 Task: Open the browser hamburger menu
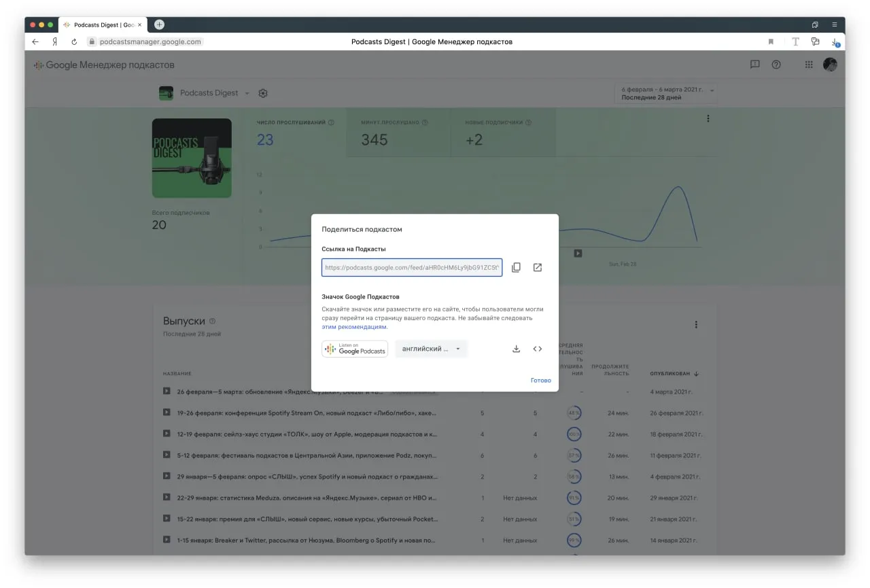pyautogui.click(x=835, y=24)
